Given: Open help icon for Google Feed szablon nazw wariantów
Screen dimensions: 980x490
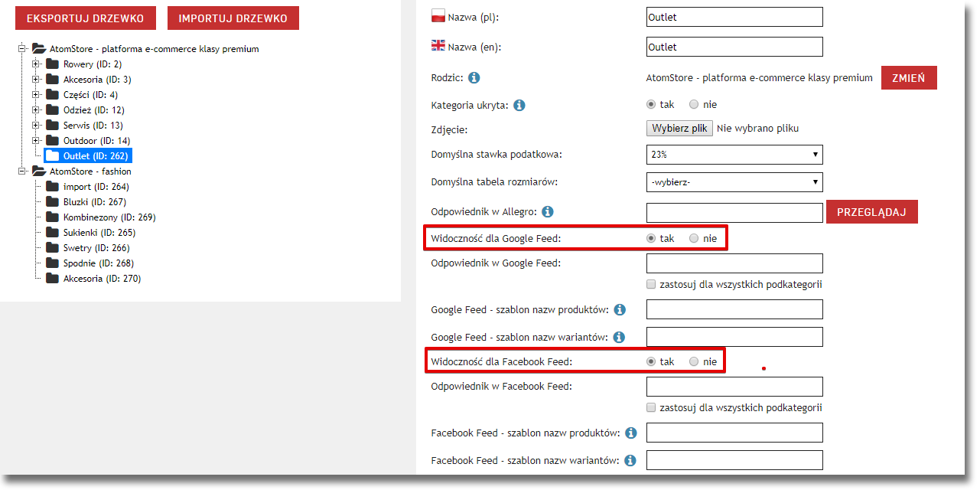Looking at the screenshot, I should [619, 338].
